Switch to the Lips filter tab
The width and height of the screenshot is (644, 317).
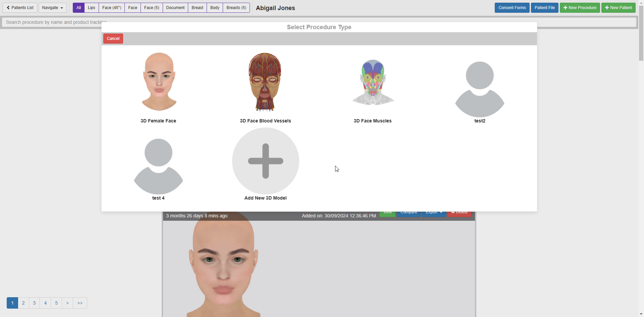(x=92, y=8)
